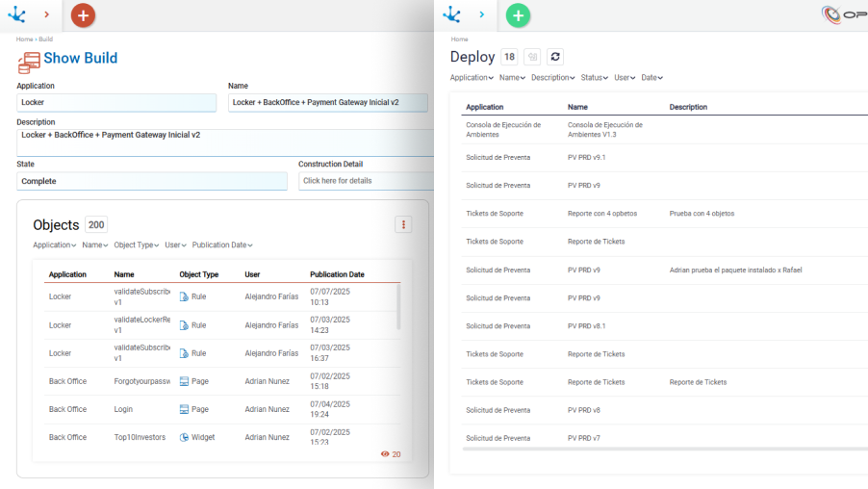Open the Date filter in Deploy
Viewport: 868px width, 489px height.
click(x=651, y=78)
